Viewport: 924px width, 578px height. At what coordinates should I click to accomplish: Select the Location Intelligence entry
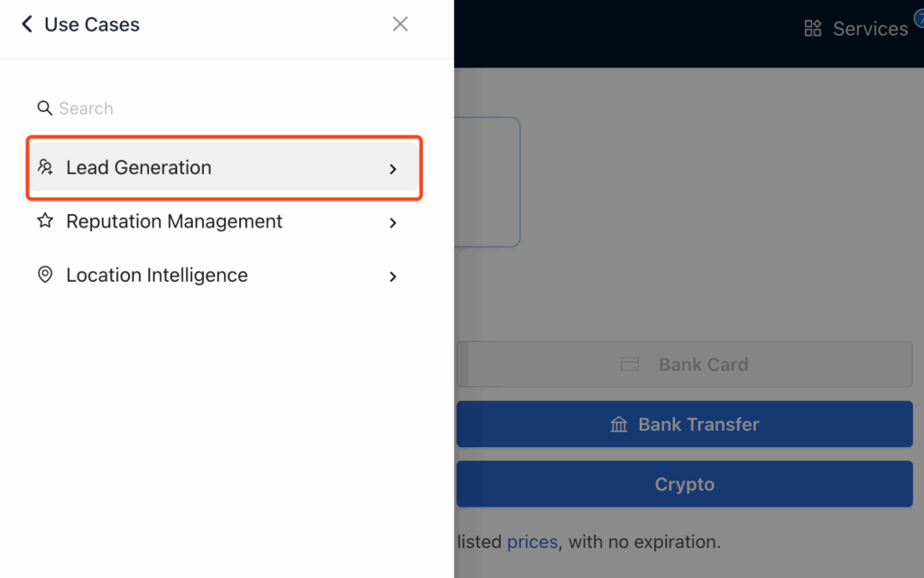click(157, 275)
